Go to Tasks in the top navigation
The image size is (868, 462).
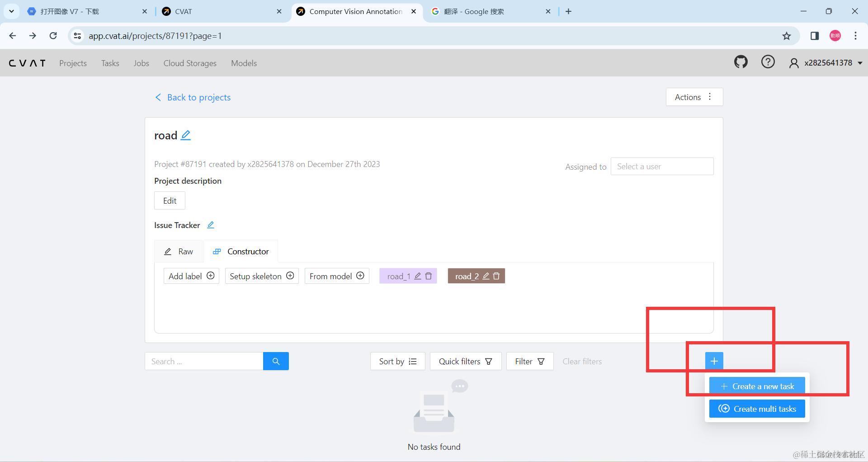point(110,63)
